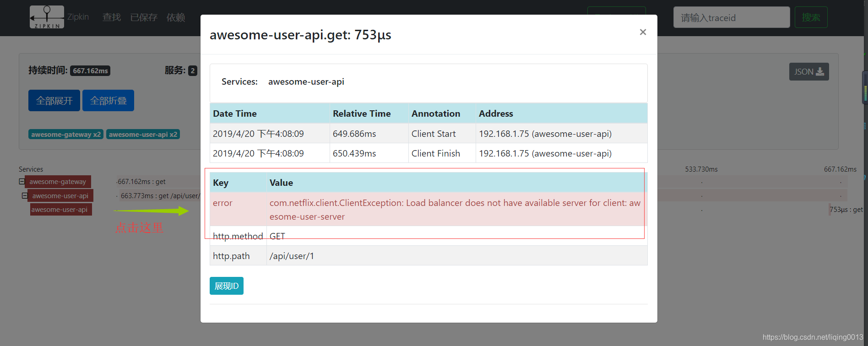Click the 展现ID button
This screenshot has height=346, width=868.
[227, 286]
